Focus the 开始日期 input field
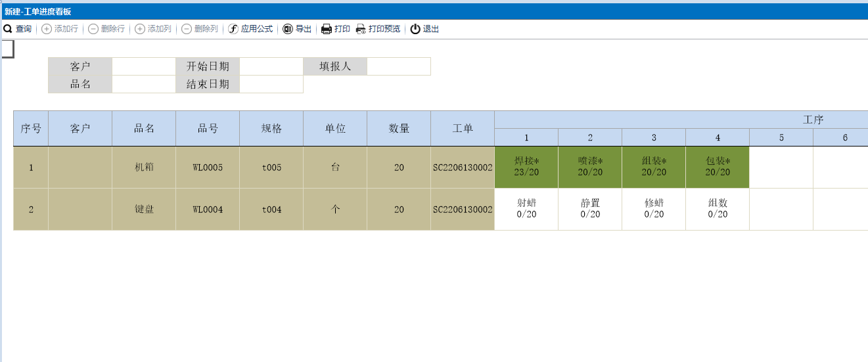The height and width of the screenshot is (362, 868). click(x=271, y=66)
